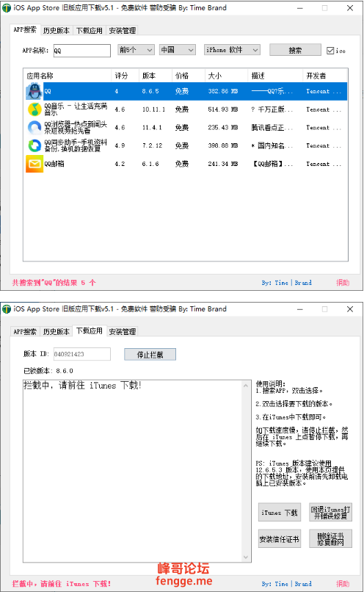Viewport: 364px width, 592px height.
Task: Click the app logo in upper window title bar
Action: pyautogui.click(x=7, y=8)
